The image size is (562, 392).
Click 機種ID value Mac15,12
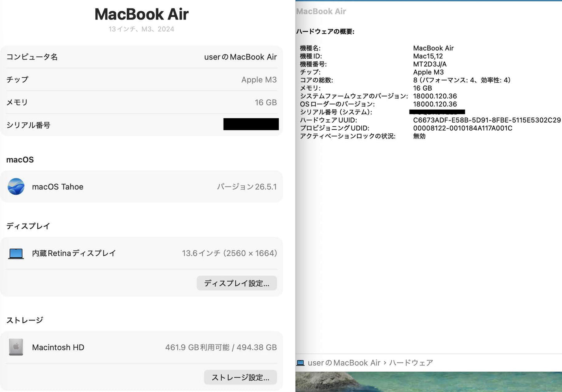pos(428,56)
